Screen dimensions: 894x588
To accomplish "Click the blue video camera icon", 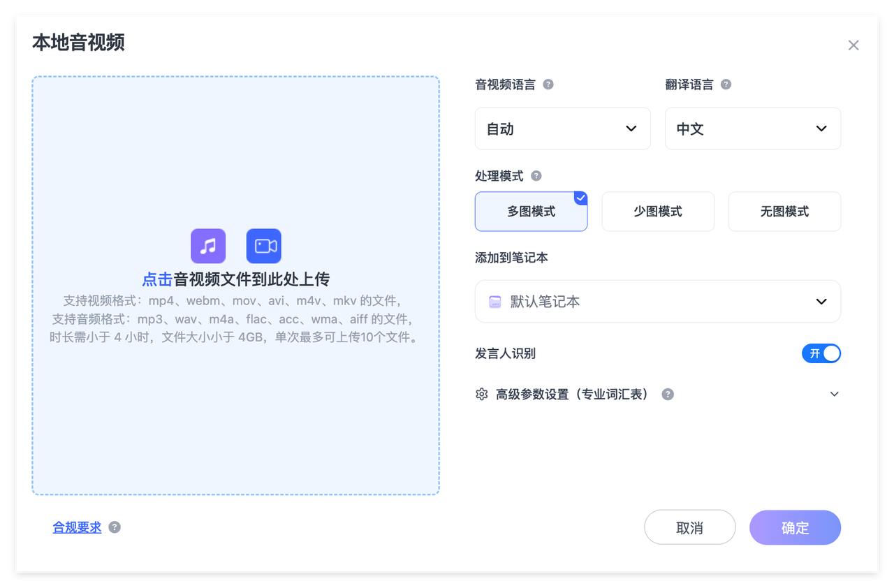I will coord(264,246).
